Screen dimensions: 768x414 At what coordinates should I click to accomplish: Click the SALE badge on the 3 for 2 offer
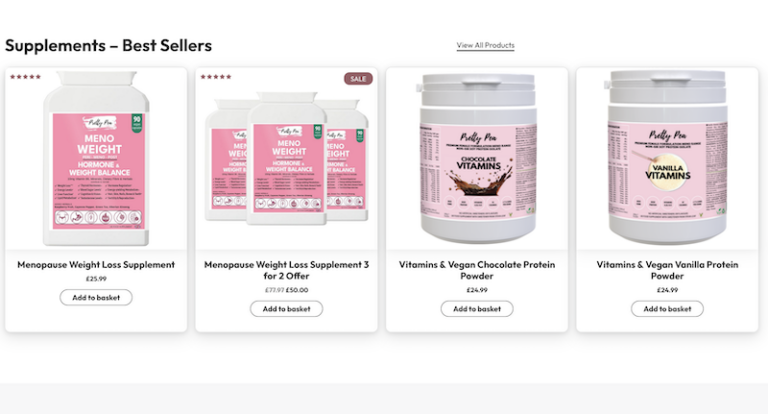point(358,78)
